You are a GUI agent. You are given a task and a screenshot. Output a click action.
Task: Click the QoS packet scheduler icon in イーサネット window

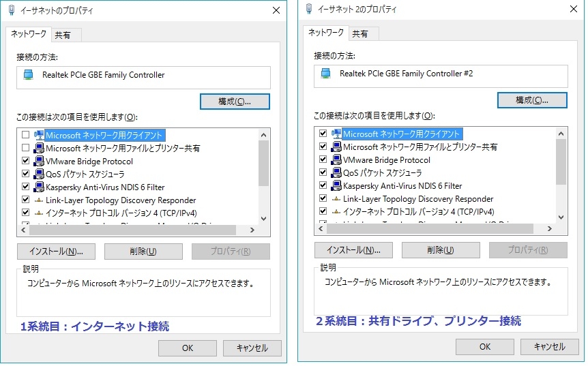pos(39,174)
